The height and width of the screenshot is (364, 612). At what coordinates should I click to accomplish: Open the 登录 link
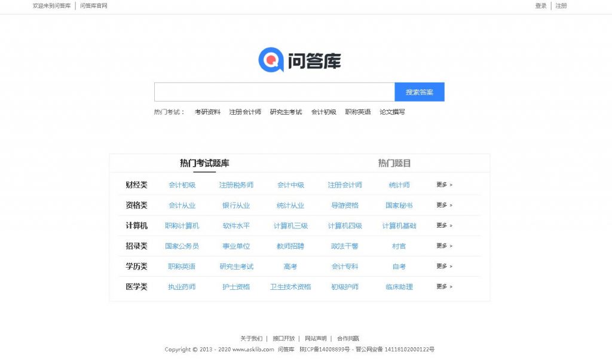(x=540, y=6)
